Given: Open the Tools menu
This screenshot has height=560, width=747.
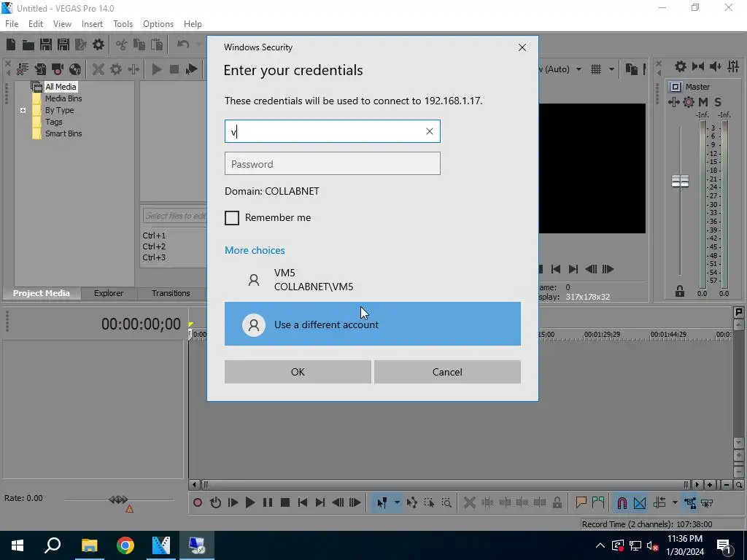Looking at the screenshot, I should click(x=123, y=24).
